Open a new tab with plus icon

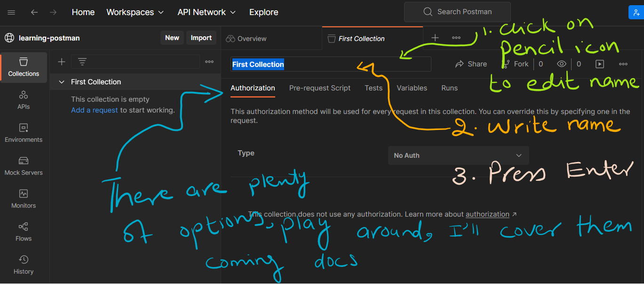(x=435, y=38)
